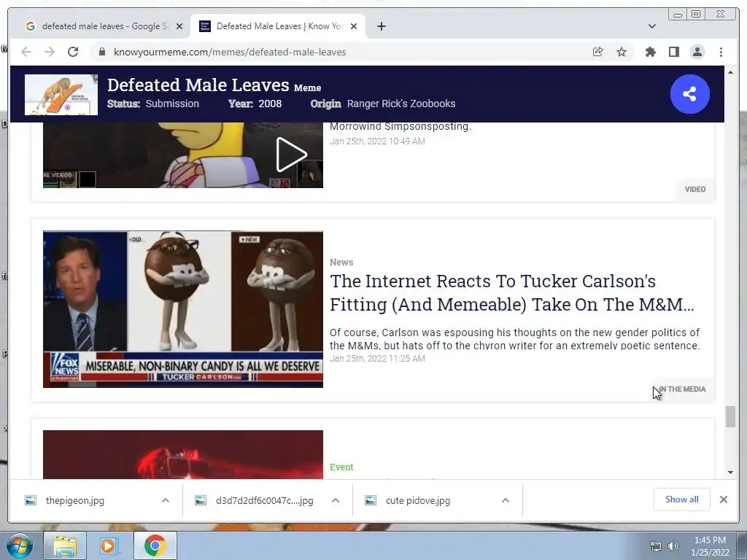This screenshot has width=747, height=560.
Task: Open the share this page icon in address bar
Action: pos(598,52)
